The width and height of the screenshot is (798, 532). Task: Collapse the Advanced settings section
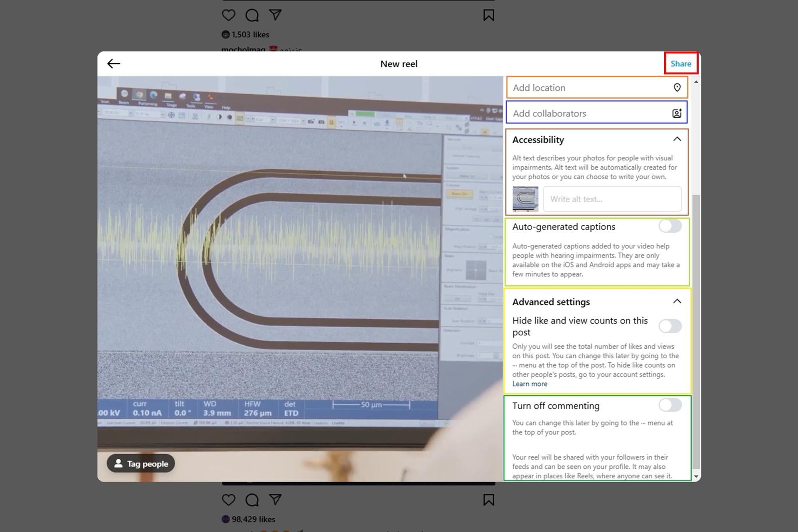click(677, 301)
